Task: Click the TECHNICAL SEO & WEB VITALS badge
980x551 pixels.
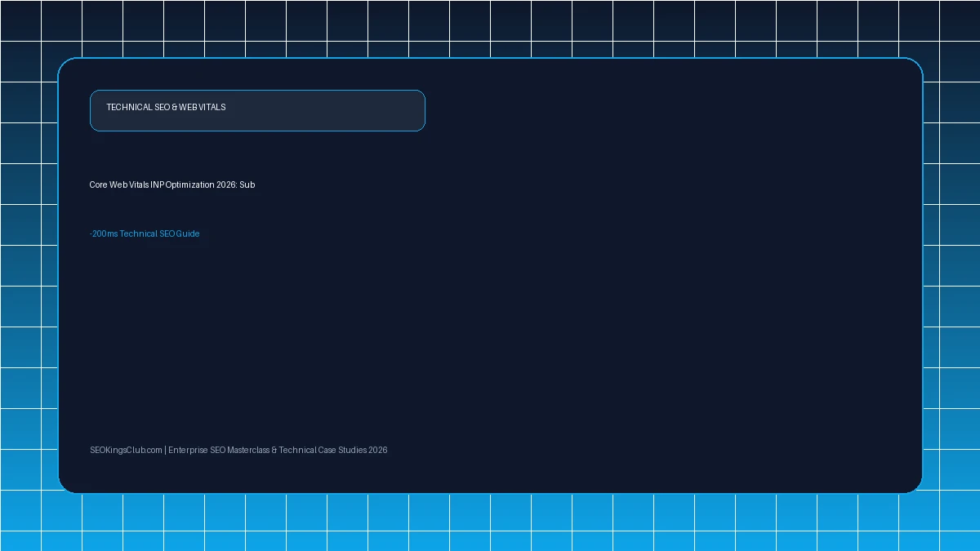Action: click(x=257, y=110)
